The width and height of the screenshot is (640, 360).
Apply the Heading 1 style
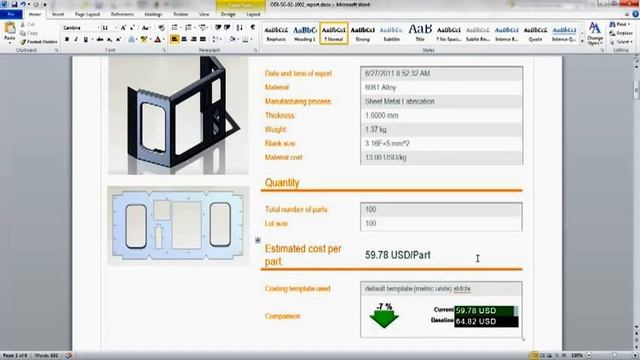coord(304,33)
